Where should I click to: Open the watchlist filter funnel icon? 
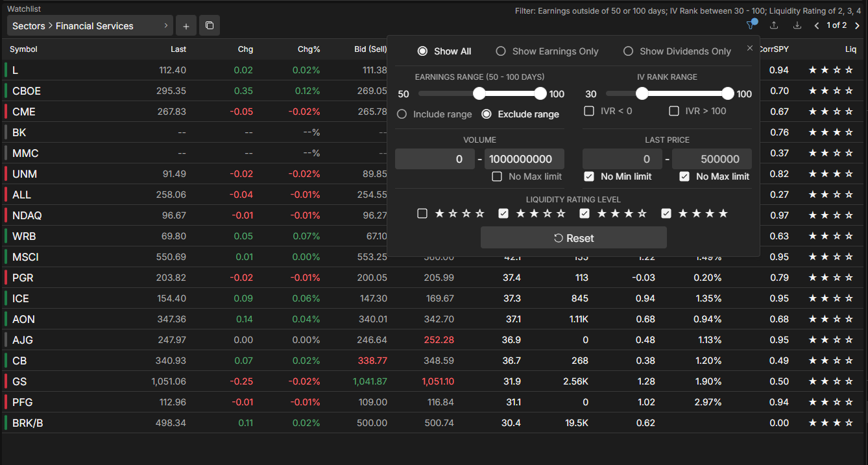tap(751, 25)
